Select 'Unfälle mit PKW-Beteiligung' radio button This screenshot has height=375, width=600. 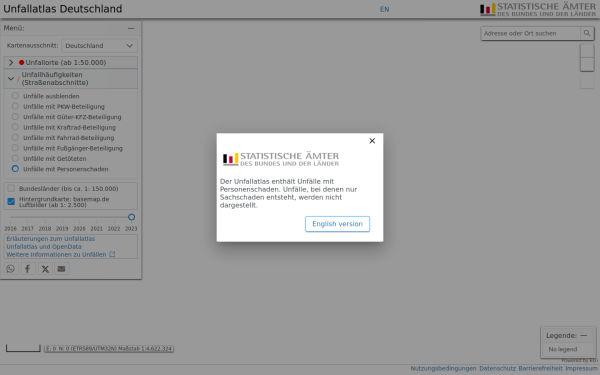pyautogui.click(x=15, y=106)
